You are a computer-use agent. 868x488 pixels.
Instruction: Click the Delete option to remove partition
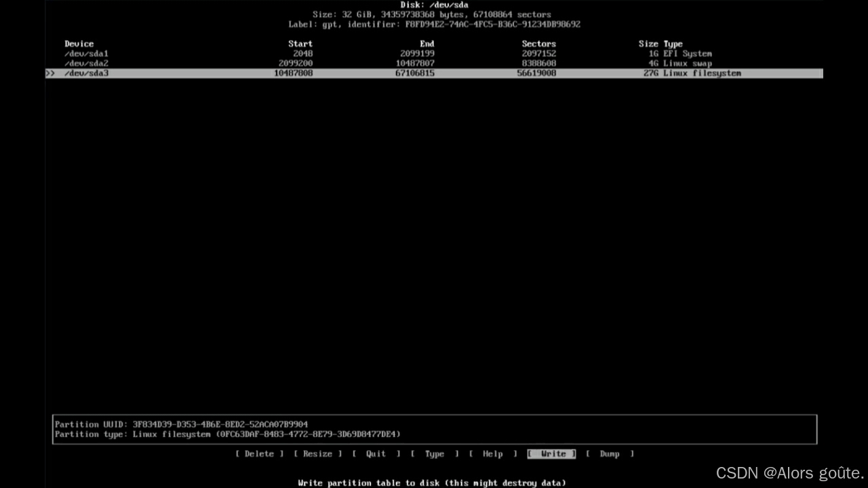pyautogui.click(x=260, y=453)
